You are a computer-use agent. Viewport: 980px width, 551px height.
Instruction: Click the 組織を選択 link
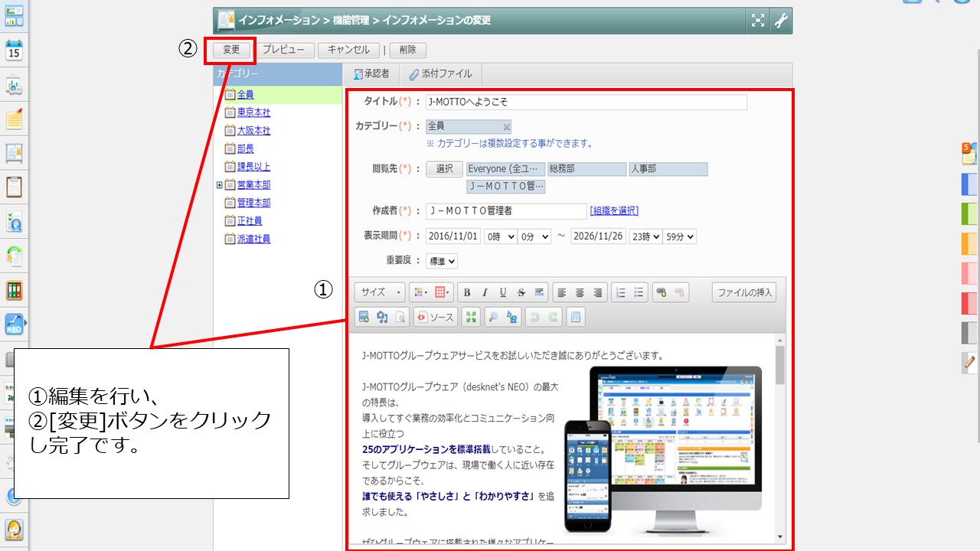tap(614, 210)
